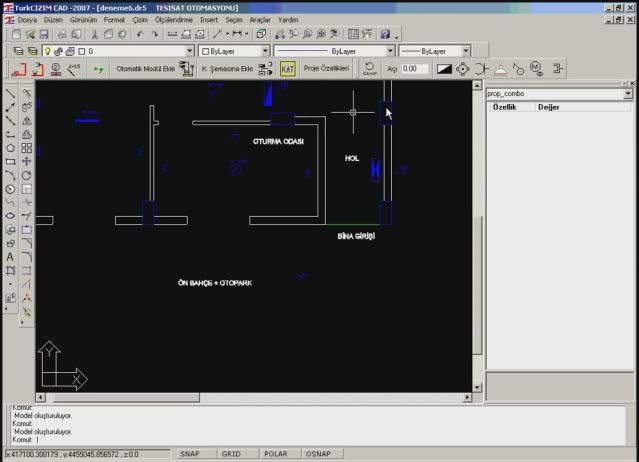Click the crosshair target symbol icon
639x462 pixels.
[x=463, y=69]
